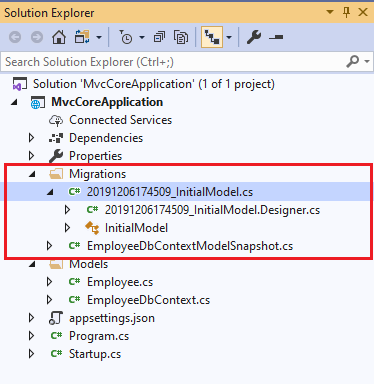Click the Search Solution Explorer input field
Image resolution: width=374 pixels, height=384 pixels.
tap(173, 62)
